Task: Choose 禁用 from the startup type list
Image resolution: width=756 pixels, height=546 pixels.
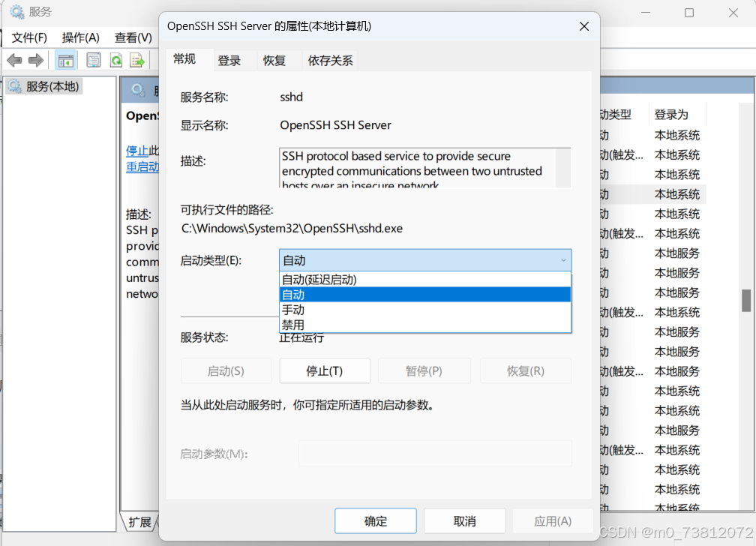Action: 425,325
